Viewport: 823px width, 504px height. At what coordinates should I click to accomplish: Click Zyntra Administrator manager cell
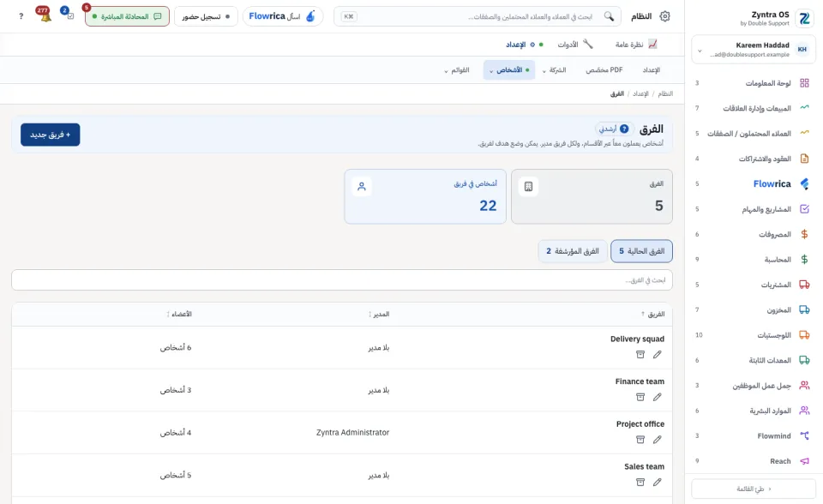click(x=352, y=433)
